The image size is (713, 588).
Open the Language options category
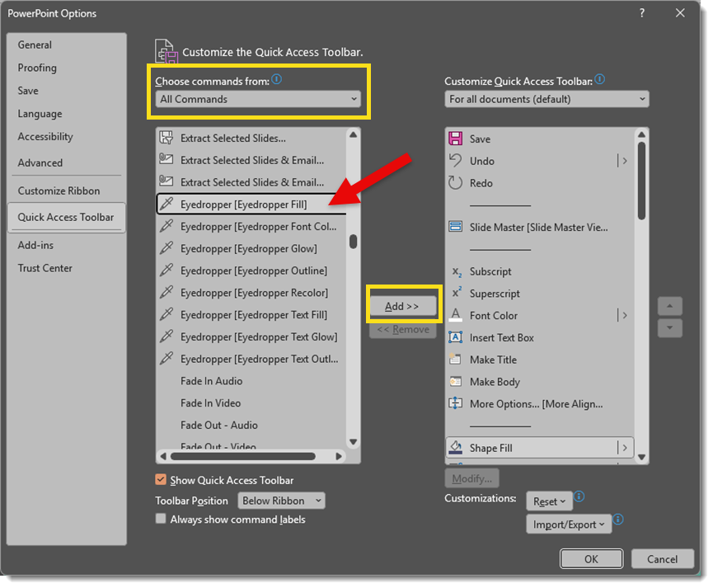(67, 114)
